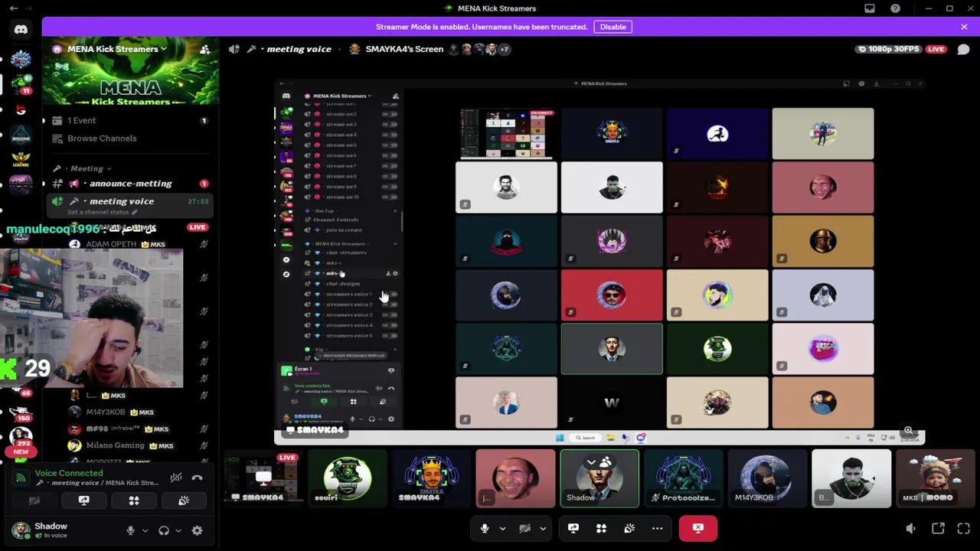Viewport: 980px width, 551px height.
Task: Open Shadow user profile panel
Action: [x=60, y=530]
